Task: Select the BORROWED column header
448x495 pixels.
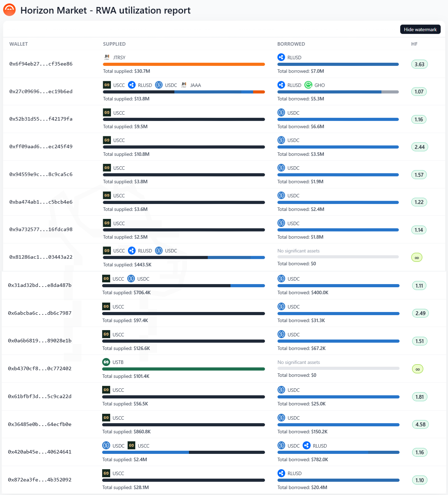Action: coord(291,44)
